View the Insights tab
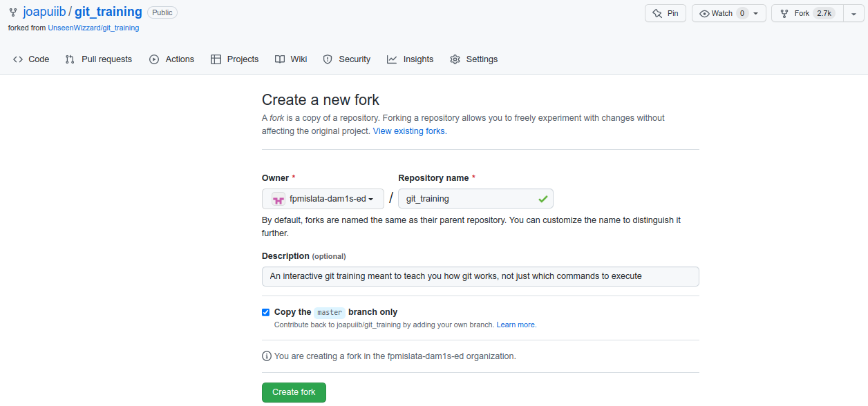 411,59
